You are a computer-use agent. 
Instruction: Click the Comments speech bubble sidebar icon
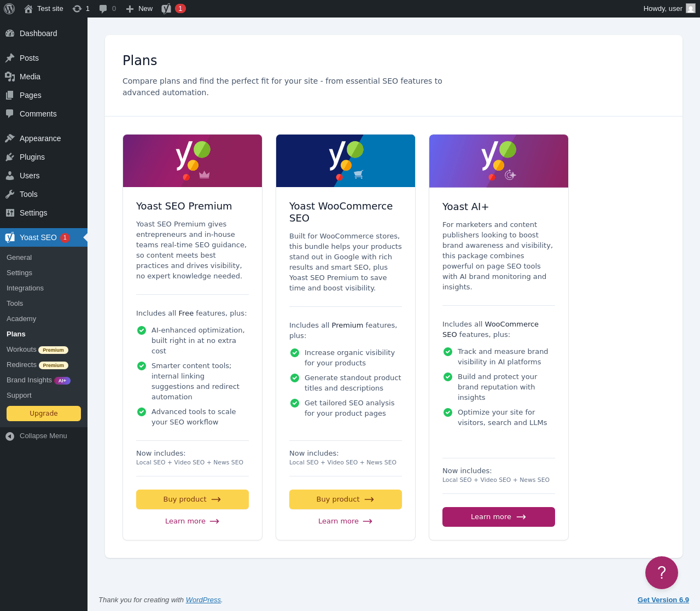(x=10, y=114)
